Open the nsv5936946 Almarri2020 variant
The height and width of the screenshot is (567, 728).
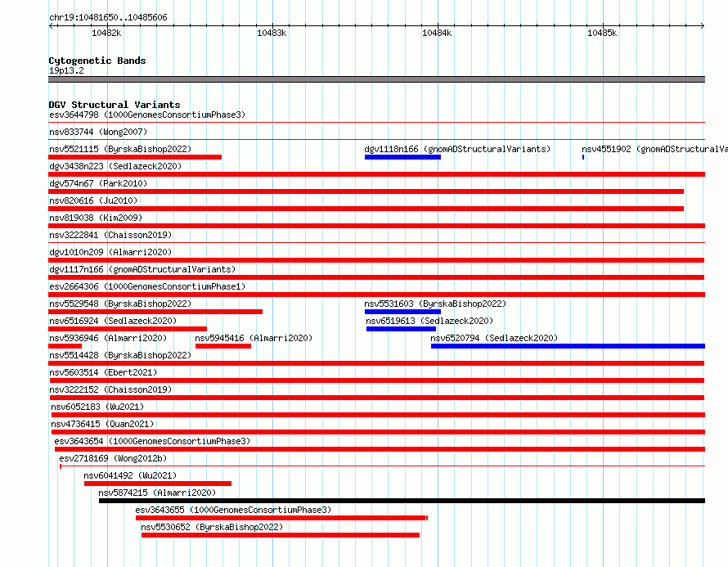(108, 338)
